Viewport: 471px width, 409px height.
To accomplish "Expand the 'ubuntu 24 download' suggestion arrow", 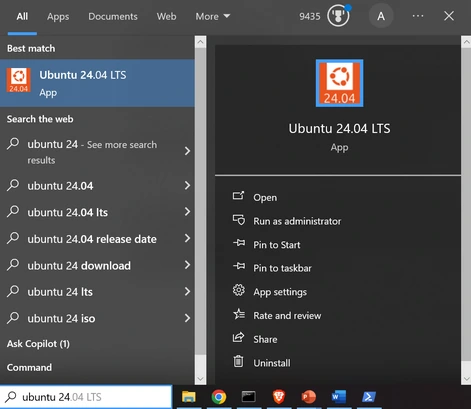I will click(187, 265).
